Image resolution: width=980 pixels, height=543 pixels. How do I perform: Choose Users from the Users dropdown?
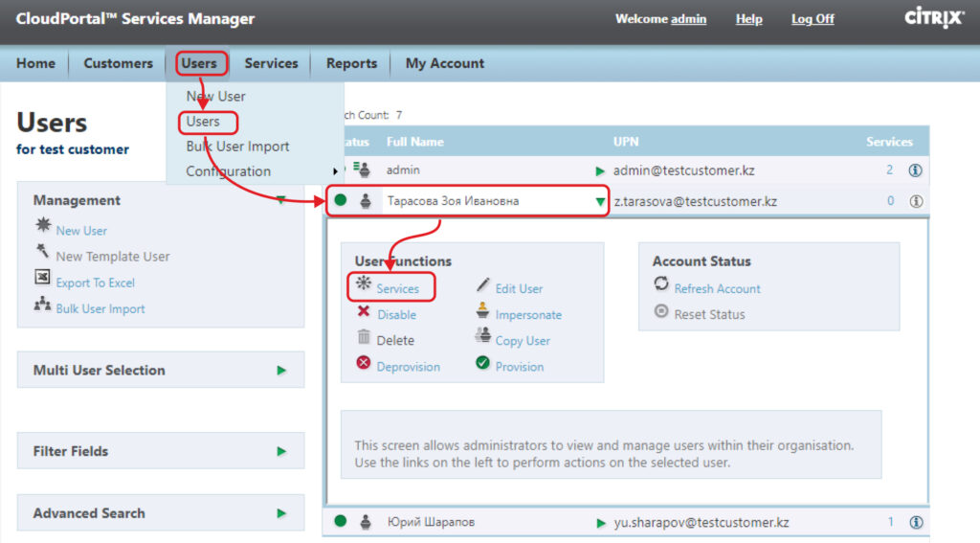(x=203, y=122)
